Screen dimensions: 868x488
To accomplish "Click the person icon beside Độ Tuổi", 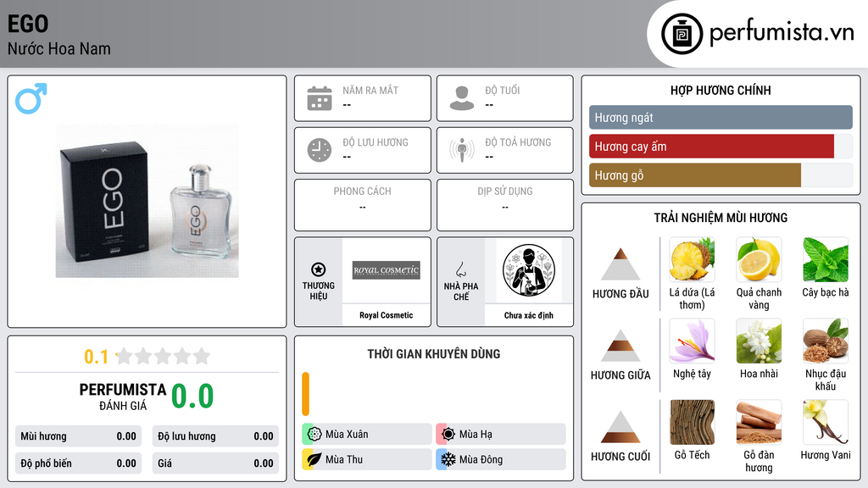I will pos(462,98).
